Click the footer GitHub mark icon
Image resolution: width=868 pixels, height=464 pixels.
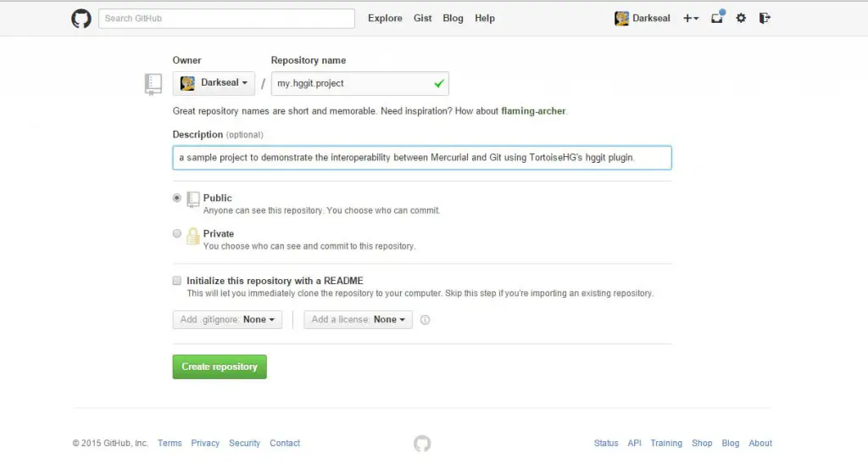[x=422, y=443]
